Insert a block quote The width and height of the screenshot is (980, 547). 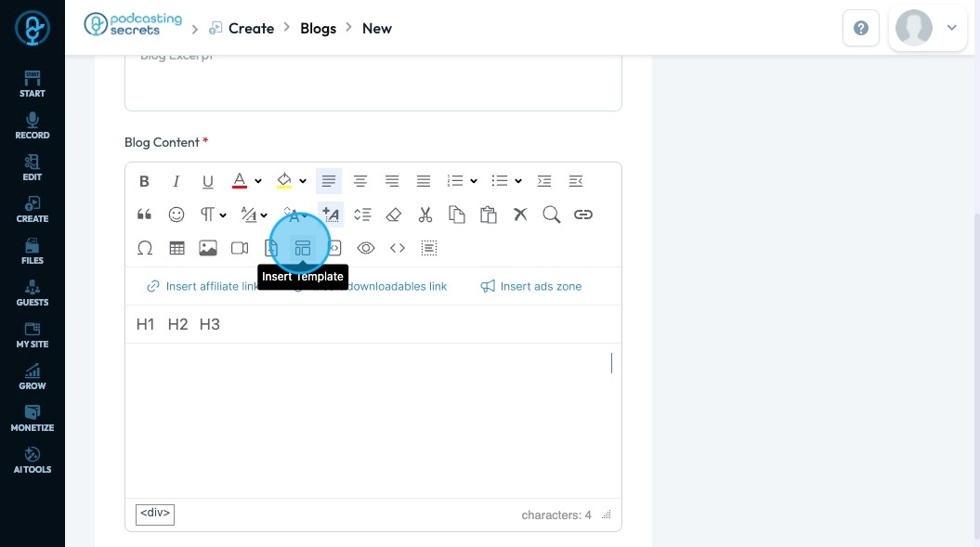click(144, 215)
